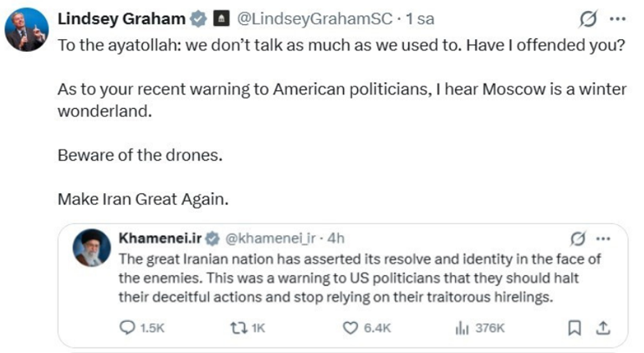Share the quoted post via the share icon

point(599,328)
